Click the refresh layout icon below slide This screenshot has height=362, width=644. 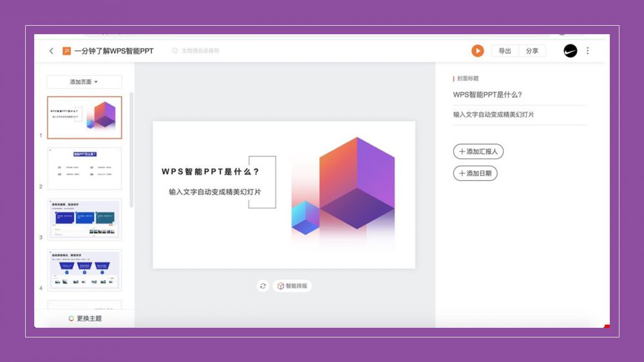click(263, 286)
